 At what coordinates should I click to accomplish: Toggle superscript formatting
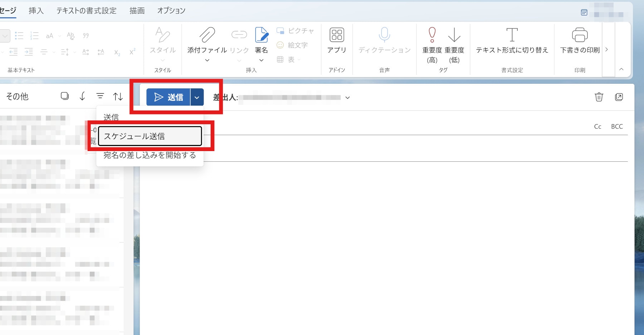tap(132, 52)
